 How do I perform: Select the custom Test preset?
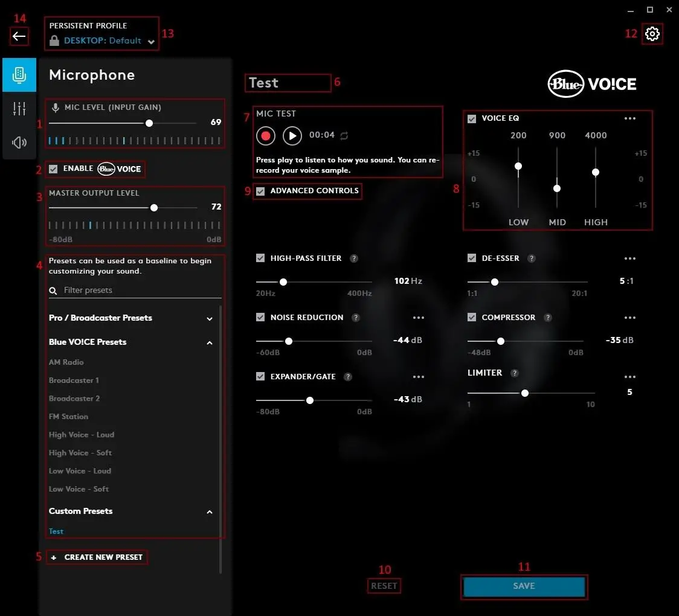pos(56,531)
